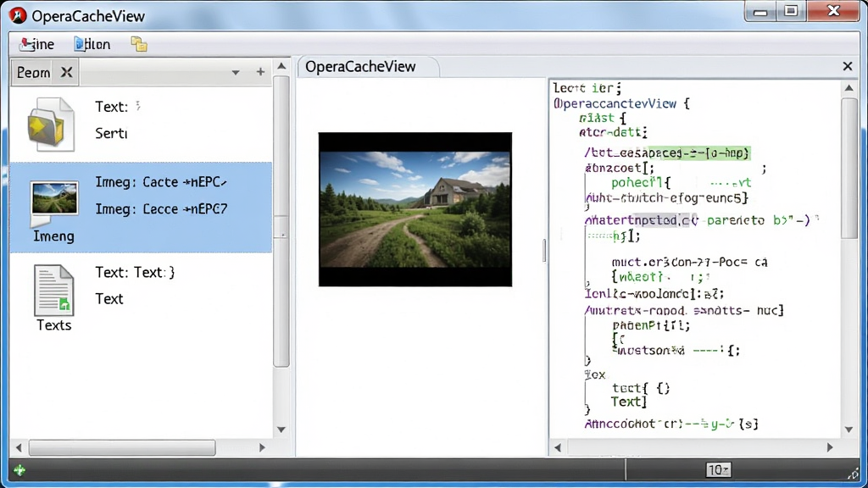Select the starred folder icon item
This screenshot has width=868, height=488.
pos(50,125)
